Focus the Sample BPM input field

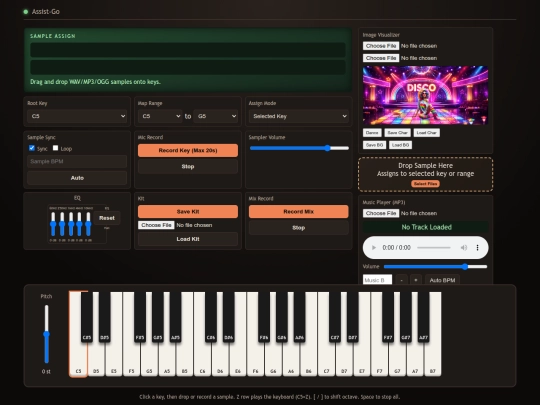77,162
